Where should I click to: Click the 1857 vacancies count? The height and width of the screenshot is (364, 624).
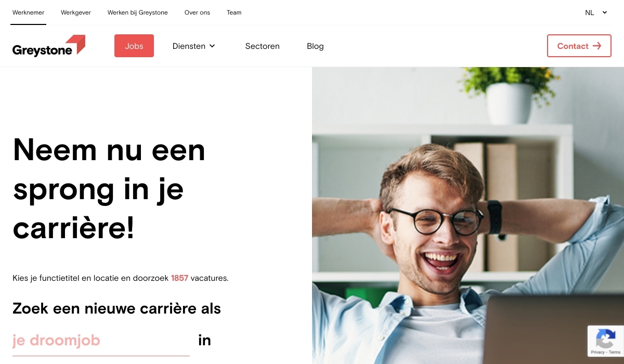[x=179, y=278]
